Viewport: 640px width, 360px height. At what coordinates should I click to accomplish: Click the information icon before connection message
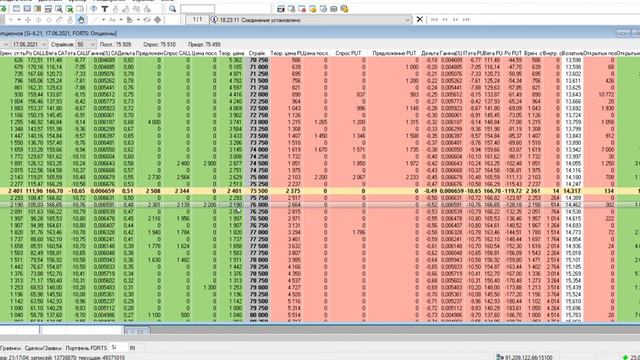pyautogui.click(x=214, y=20)
